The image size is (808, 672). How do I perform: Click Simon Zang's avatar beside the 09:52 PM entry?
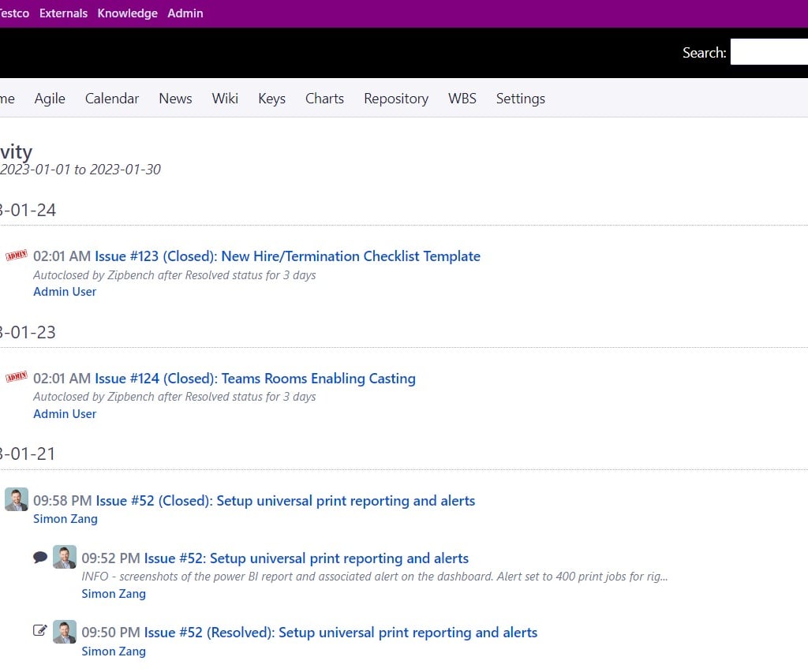65,557
